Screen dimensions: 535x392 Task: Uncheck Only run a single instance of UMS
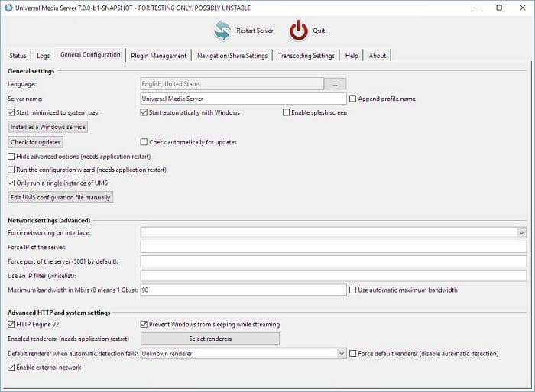pyautogui.click(x=11, y=183)
